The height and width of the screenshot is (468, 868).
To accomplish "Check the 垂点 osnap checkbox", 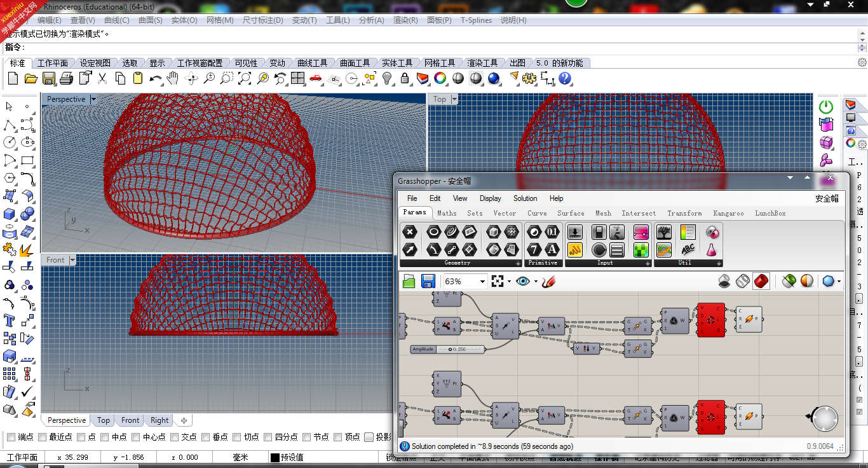I will pyautogui.click(x=206, y=437).
